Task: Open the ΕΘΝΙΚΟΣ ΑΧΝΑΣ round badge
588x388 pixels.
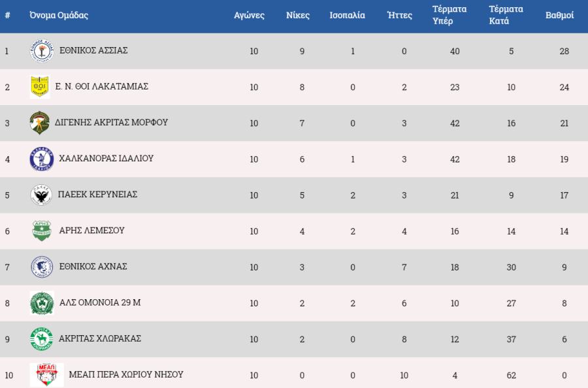Action: tap(42, 267)
